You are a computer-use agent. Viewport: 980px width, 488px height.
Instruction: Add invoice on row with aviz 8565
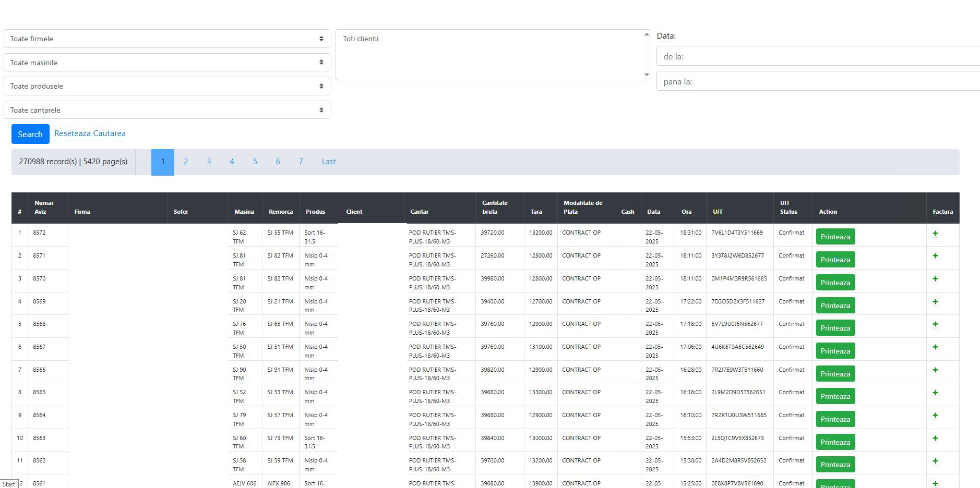[935, 393]
